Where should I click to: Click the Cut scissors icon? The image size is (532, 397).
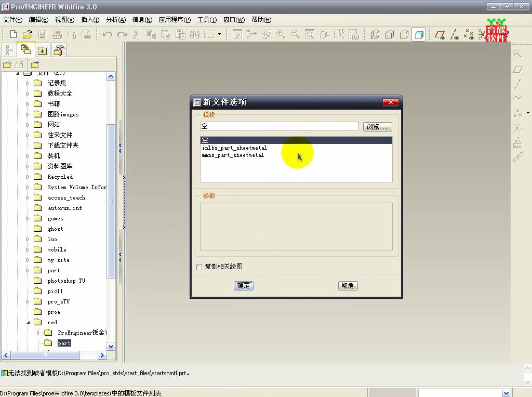click(x=137, y=34)
